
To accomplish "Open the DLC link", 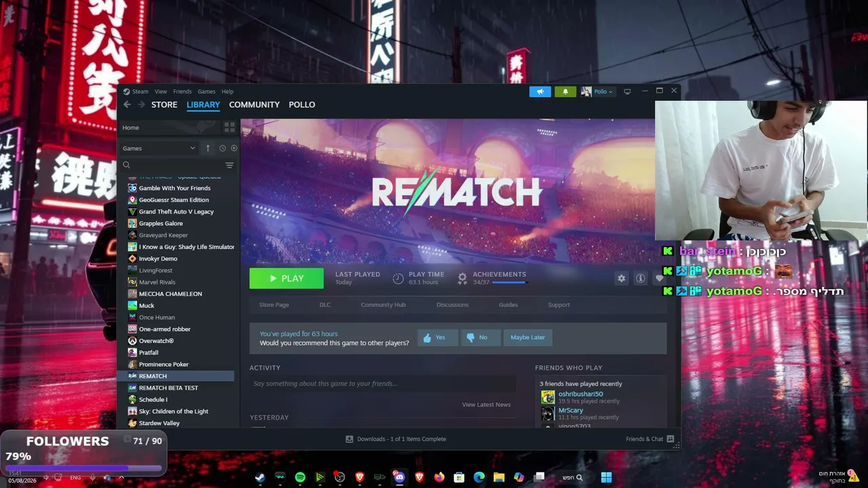I will [325, 305].
